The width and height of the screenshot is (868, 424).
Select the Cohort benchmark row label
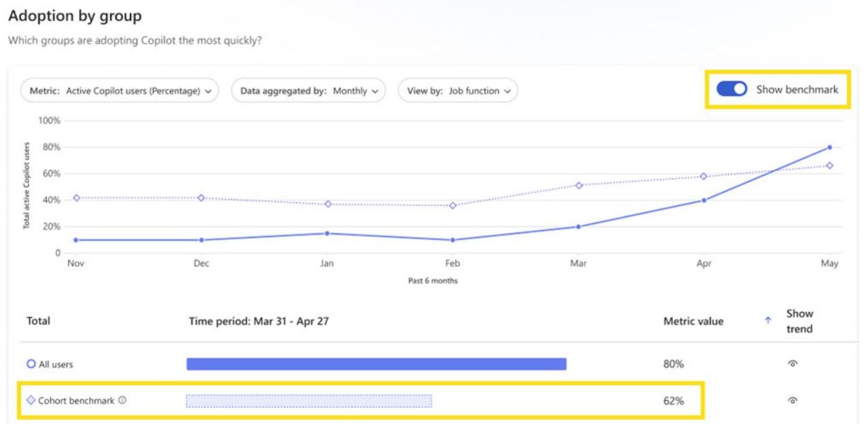pyautogui.click(x=75, y=400)
